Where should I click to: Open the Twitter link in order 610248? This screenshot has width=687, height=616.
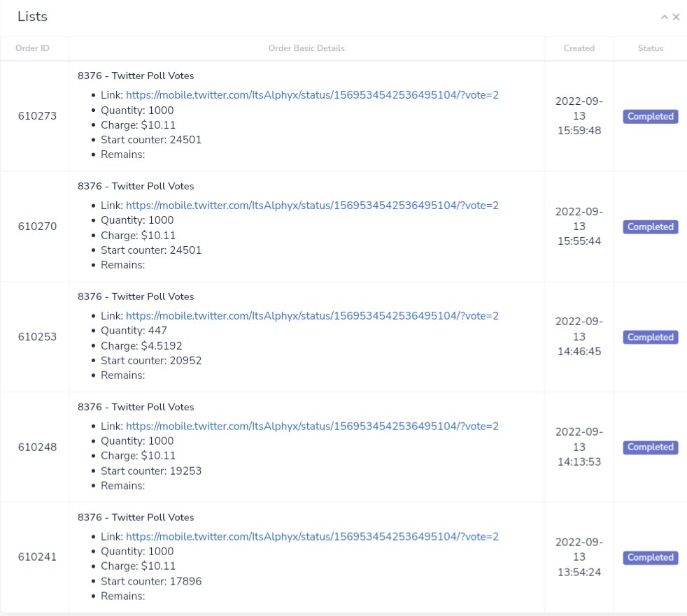point(312,426)
